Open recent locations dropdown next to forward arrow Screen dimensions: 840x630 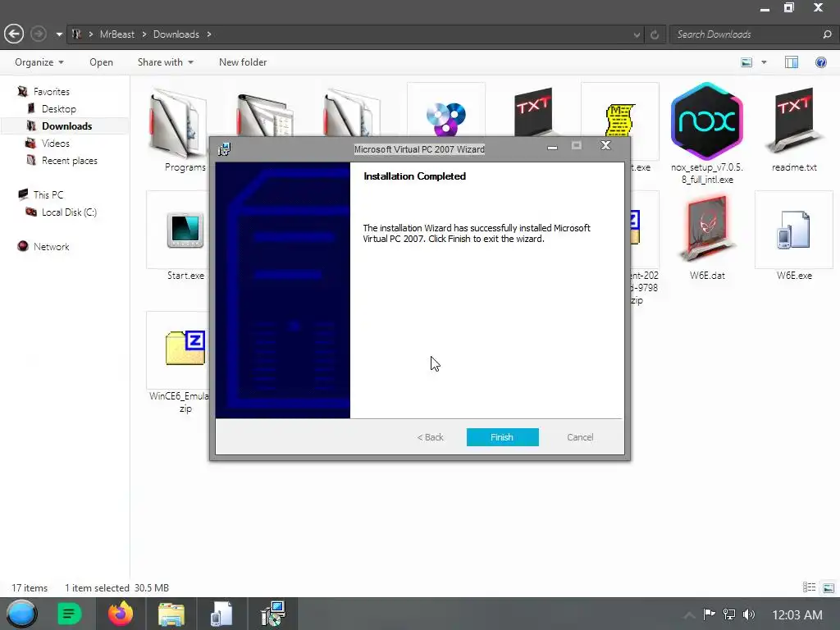59,34
